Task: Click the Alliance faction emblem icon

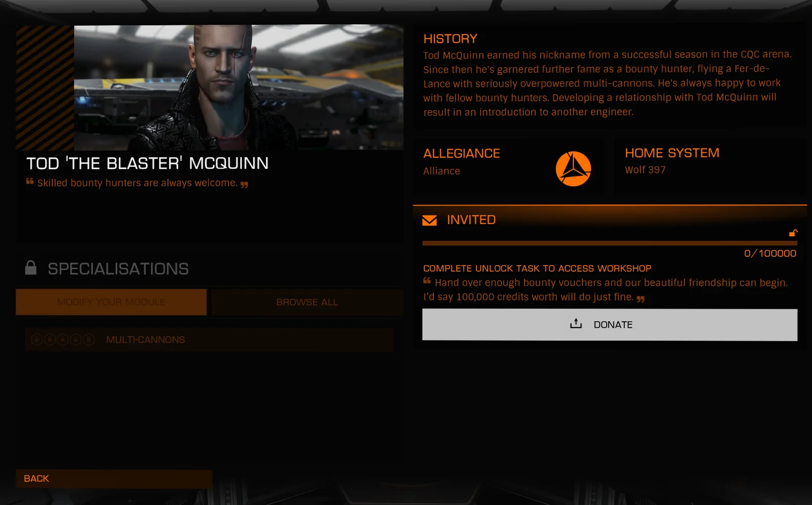Action: coord(573,169)
